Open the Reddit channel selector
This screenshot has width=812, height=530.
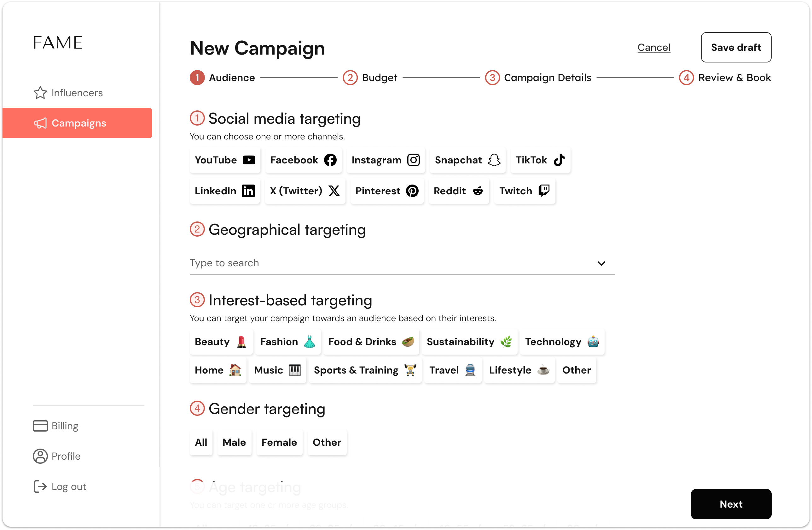coord(459,191)
